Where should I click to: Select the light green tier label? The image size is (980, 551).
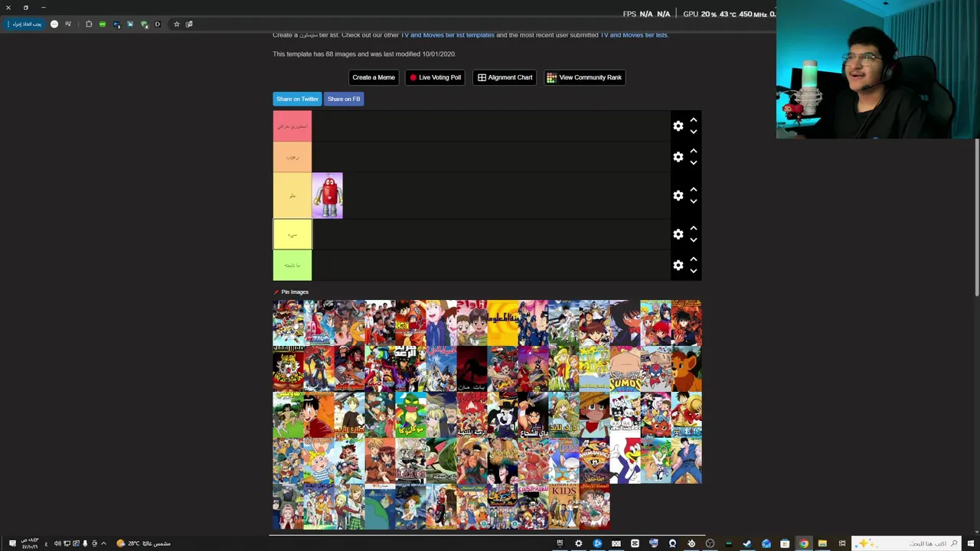pos(292,266)
